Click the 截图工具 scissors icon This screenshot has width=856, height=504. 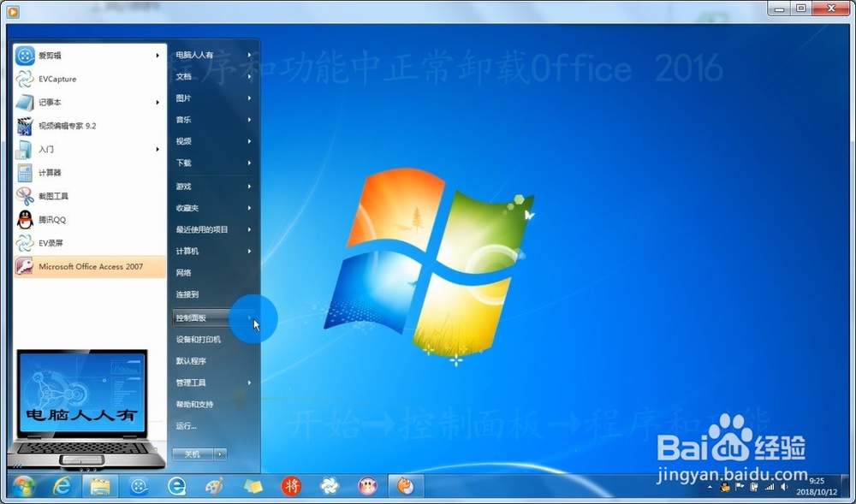click(25, 196)
